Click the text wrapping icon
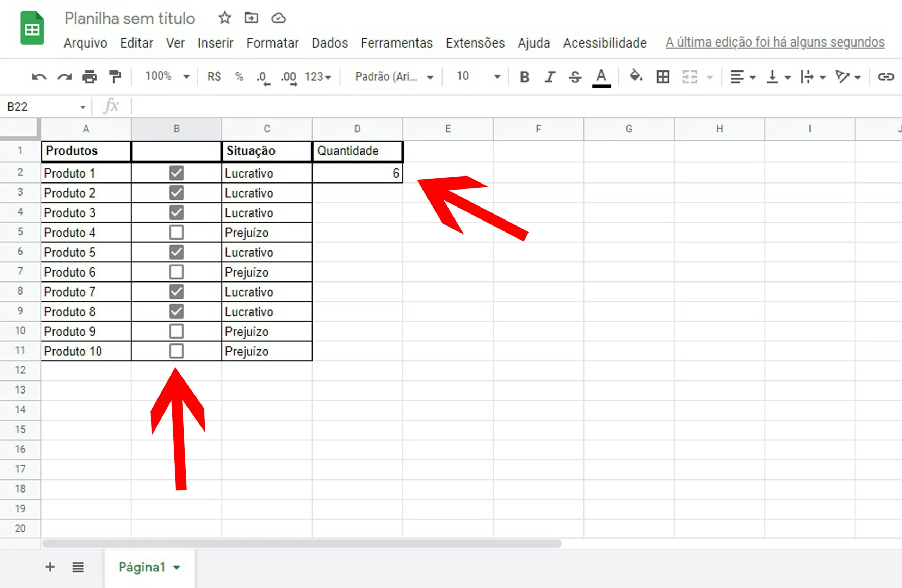Viewport: 902px width, 588px height. (807, 77)
